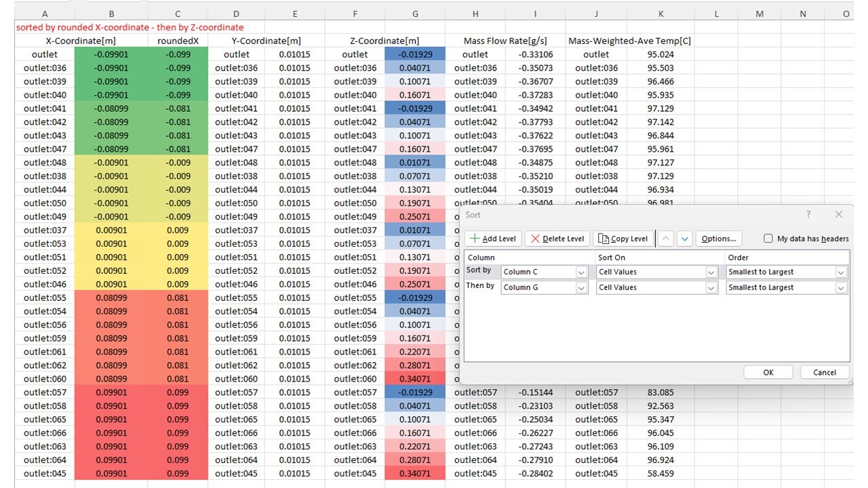
Task: Enable the My data has headers checkbox
Action: click(768, 239)
